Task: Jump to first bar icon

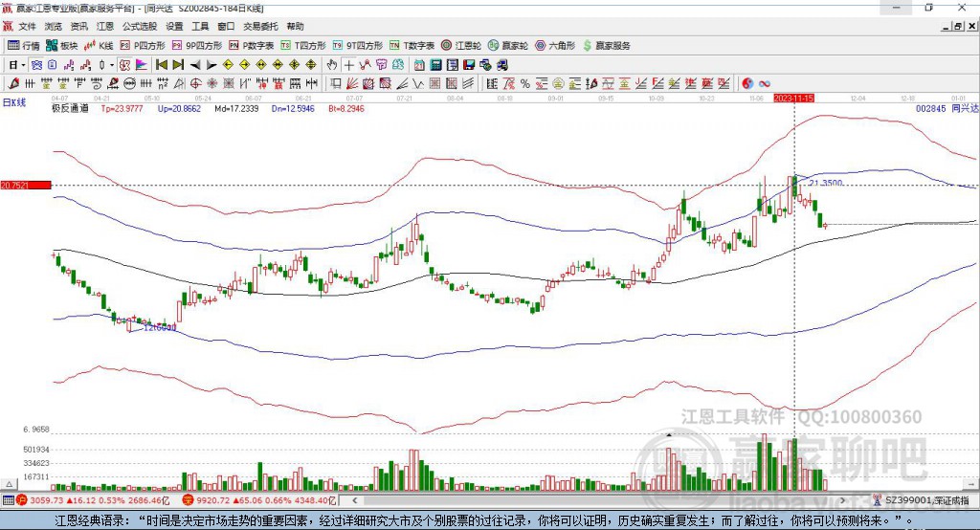Action: click(162, 65)
